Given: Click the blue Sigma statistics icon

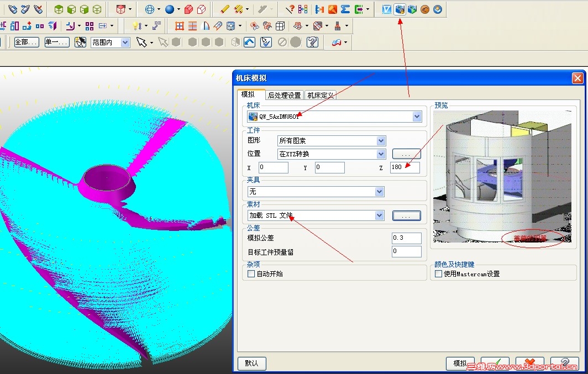Looking at the screenshot, I should click(x=345, y=9).
